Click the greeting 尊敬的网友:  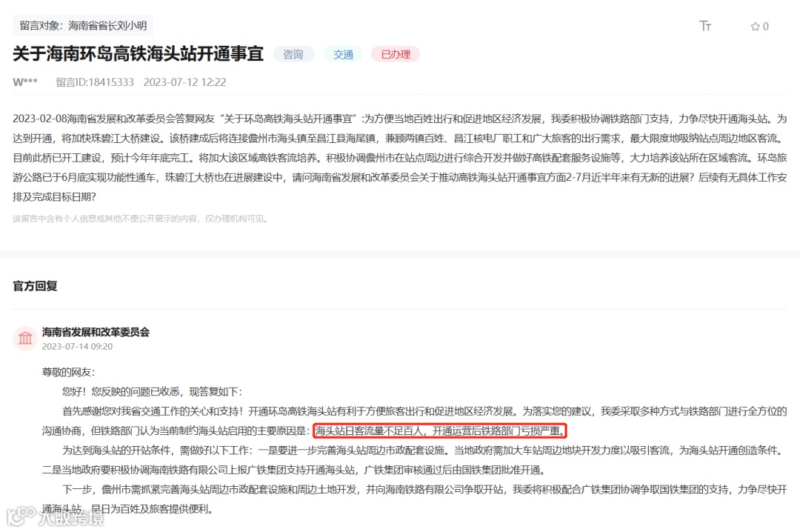(x=68, y=372)
